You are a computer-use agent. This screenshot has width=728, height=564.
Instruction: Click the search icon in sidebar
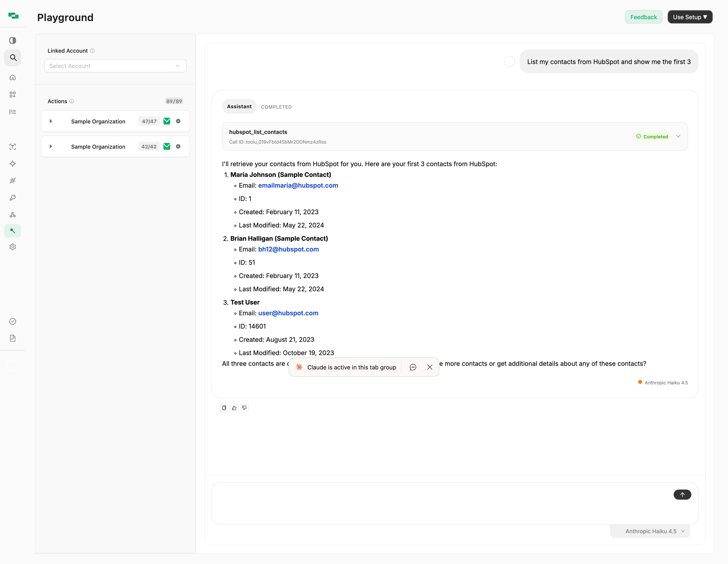(x=13, y=58)
